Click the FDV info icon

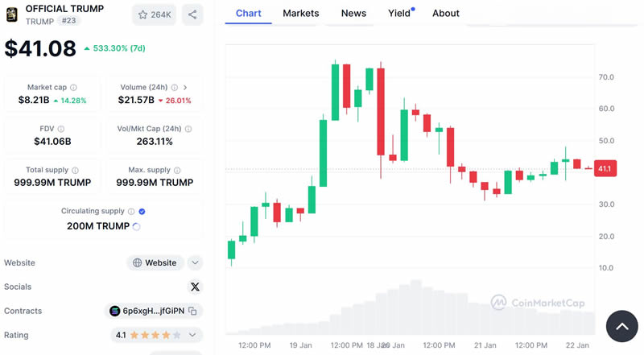(61, 129)
